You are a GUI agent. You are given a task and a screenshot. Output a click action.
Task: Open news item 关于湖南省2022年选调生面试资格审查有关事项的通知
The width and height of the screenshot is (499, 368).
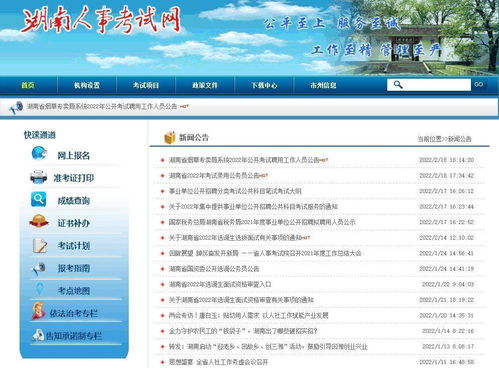click(x=241, y=300)
